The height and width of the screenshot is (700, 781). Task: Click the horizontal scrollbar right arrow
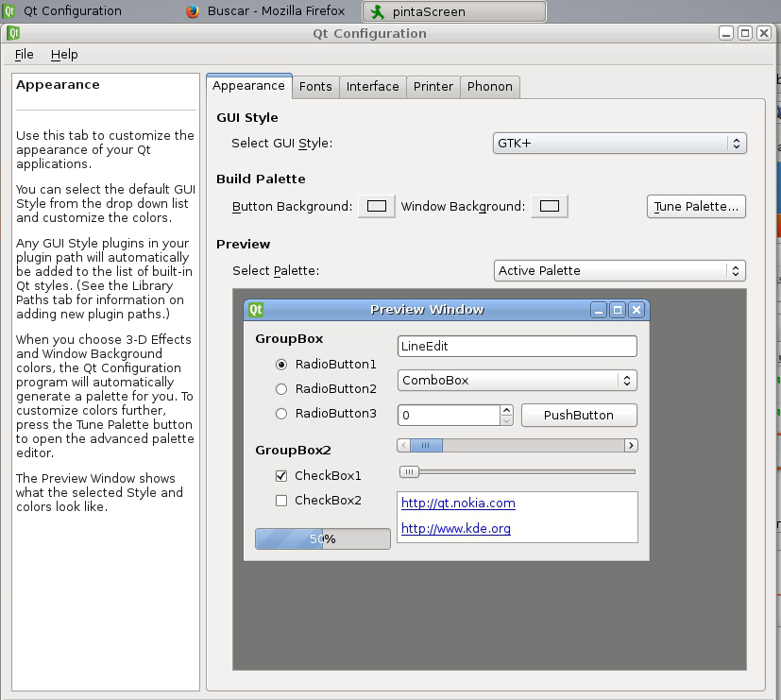631,445
